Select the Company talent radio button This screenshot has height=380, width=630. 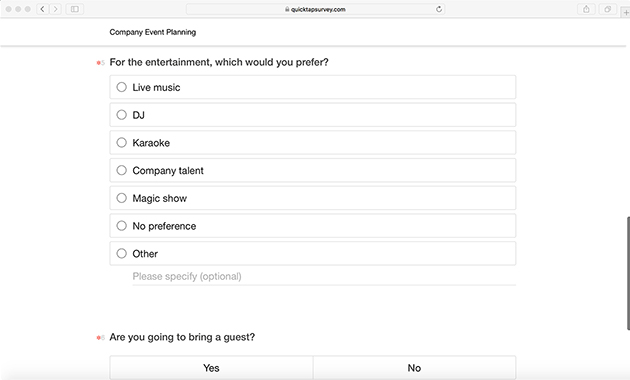[x=313, y=170]
